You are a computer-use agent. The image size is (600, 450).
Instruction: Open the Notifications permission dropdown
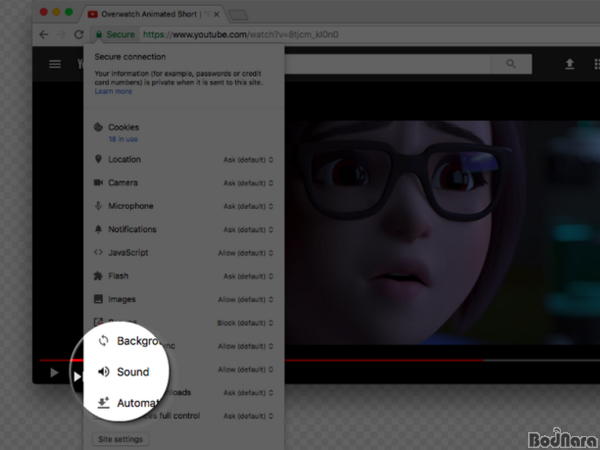[248, 230]
